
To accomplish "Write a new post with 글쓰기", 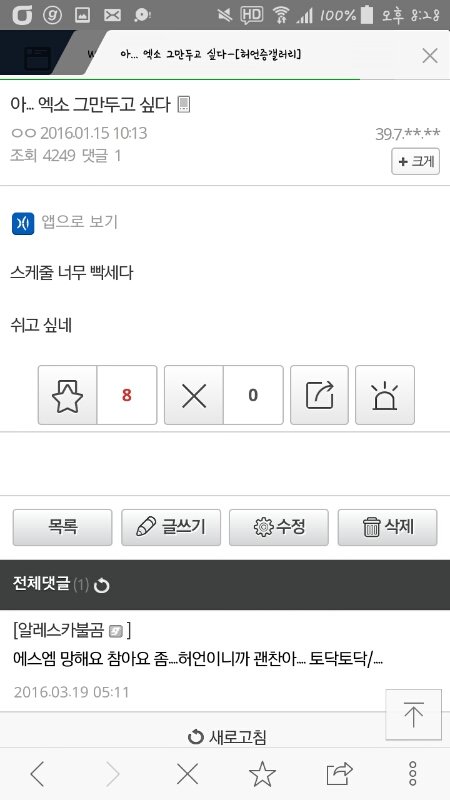I will pyautogui.click(x=171, y=527).
